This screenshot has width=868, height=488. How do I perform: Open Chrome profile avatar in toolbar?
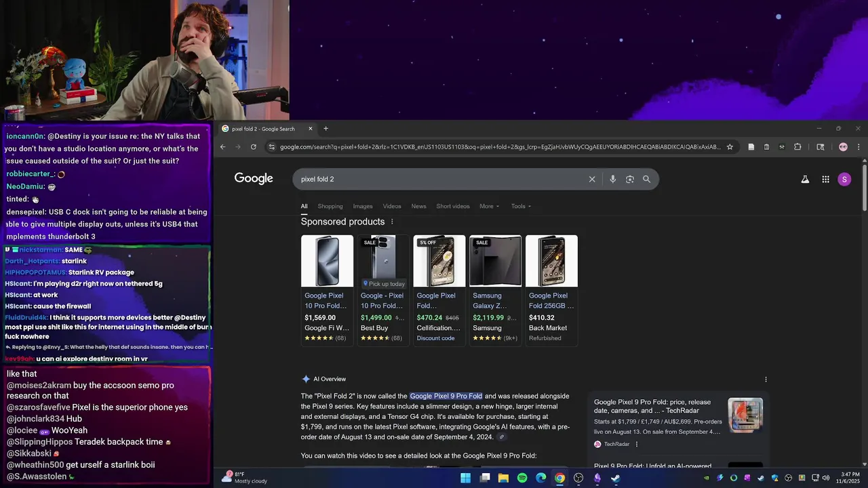pyautogui.click(x=843, y=146)
